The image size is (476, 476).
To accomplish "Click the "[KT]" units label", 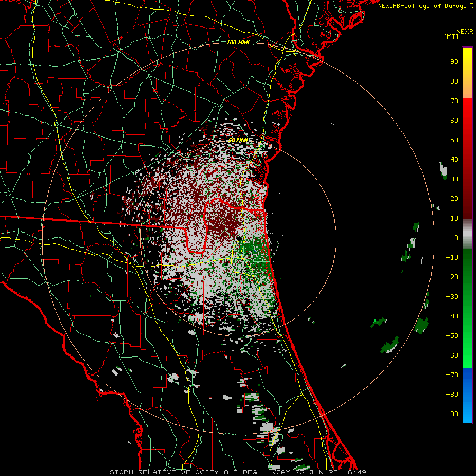I will point(451,36).
